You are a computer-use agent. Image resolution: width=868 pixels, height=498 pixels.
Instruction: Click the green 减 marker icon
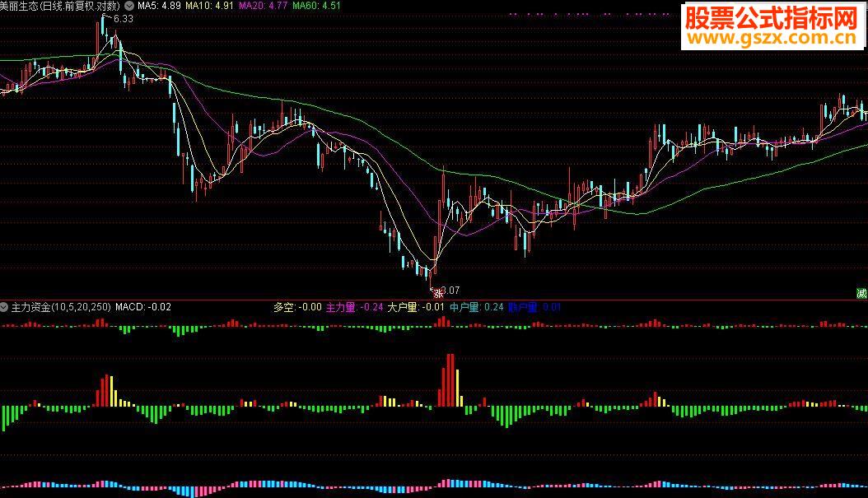[x=861, y=293]
